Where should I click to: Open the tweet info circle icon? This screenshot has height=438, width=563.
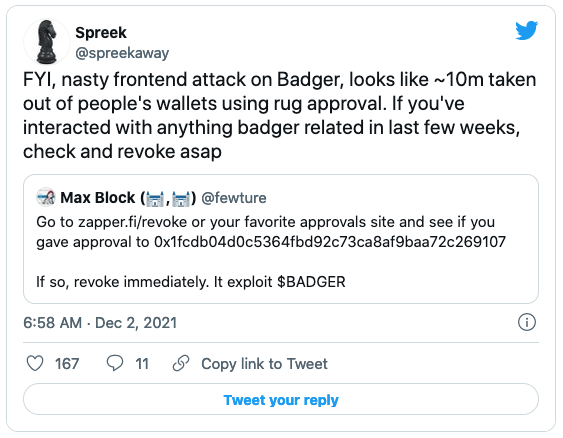point(527,322)
